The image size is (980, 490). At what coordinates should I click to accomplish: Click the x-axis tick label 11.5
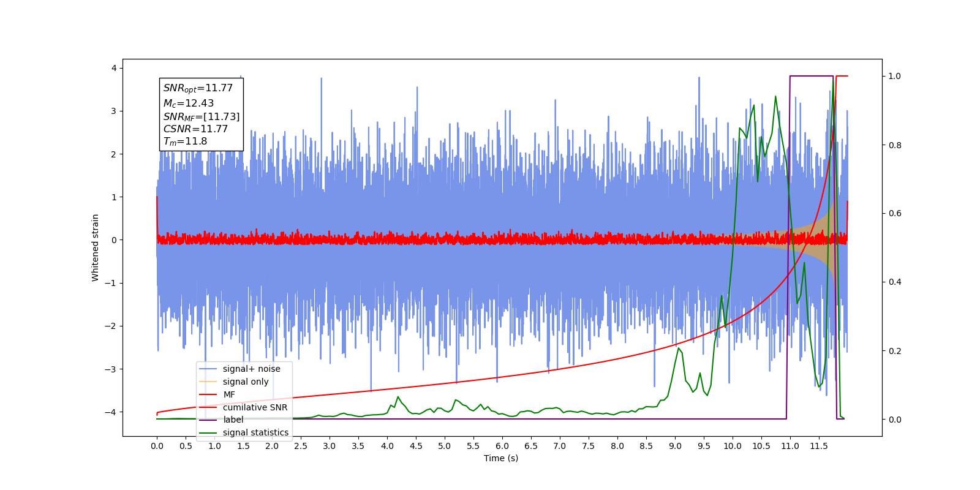(819, 446)
